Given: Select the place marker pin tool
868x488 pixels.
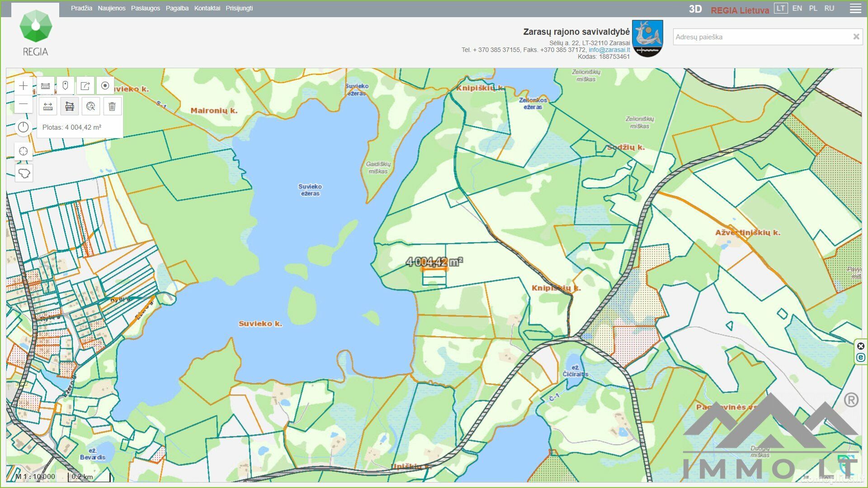Looking at the screenshot, I should [66, 86].
